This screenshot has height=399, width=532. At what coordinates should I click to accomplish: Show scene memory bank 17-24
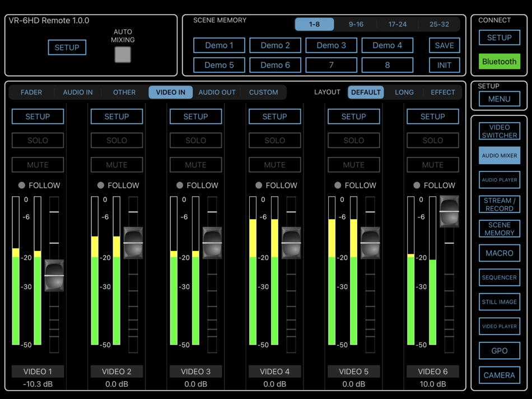point(397,24)
